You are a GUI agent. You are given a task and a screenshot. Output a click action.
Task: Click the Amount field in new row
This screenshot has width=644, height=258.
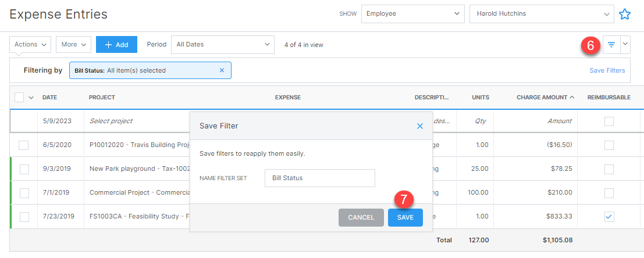click(561, 121)
